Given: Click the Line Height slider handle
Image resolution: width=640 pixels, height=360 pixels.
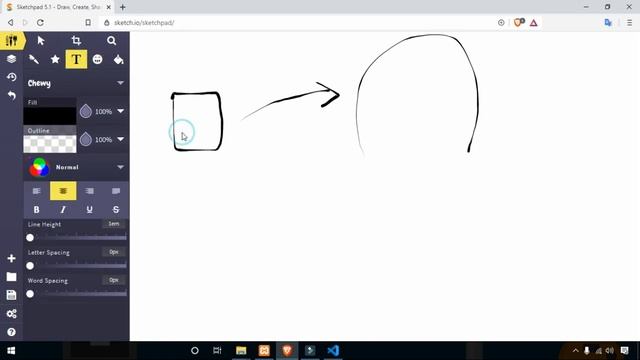Looking at the screenshot, I should pyautogui.click(x=30, y=238).
